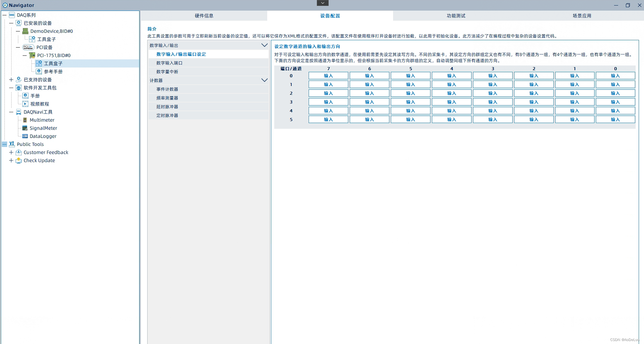
Task: Click the PCI-1751,BID#0 card icon
Action: [32, 55]
